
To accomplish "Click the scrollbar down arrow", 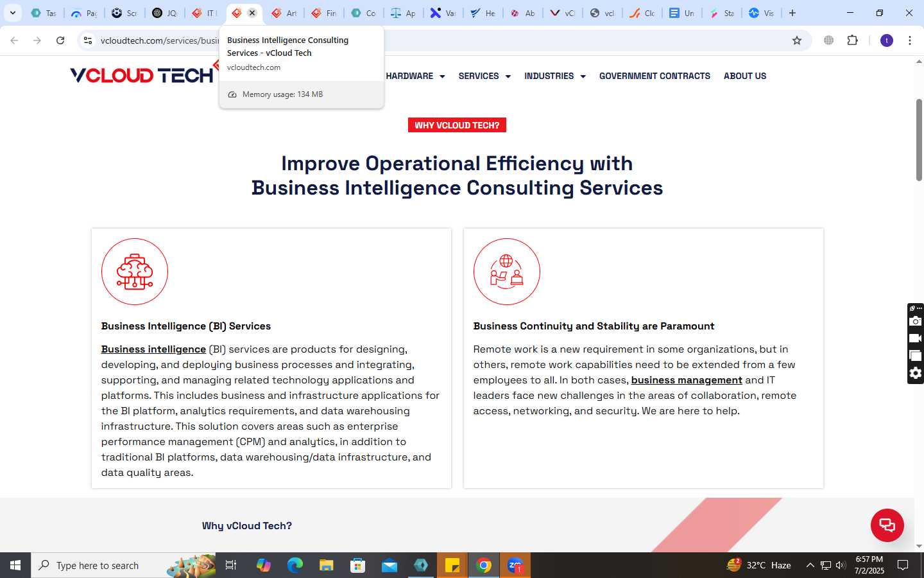I will tap(919, 547).
